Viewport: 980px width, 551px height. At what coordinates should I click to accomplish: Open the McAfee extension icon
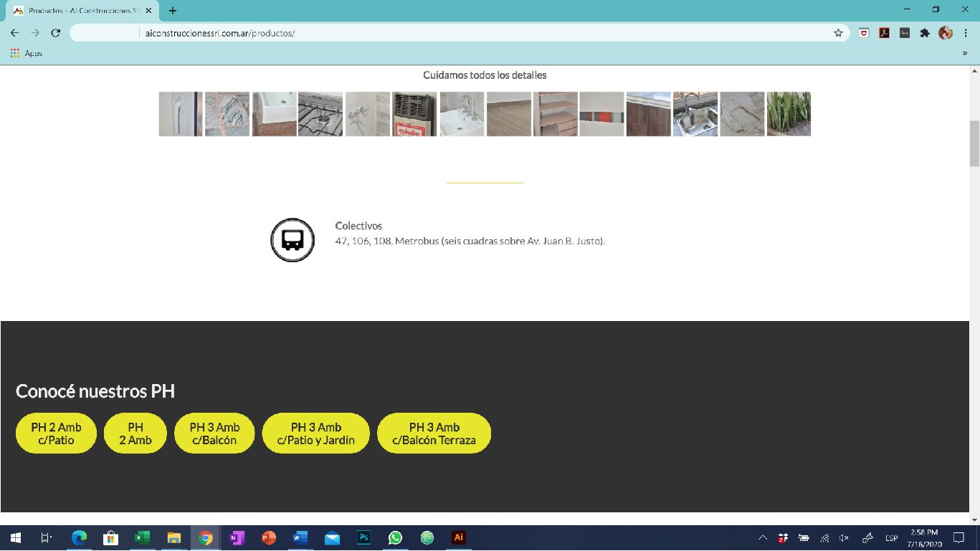(865, 33)
